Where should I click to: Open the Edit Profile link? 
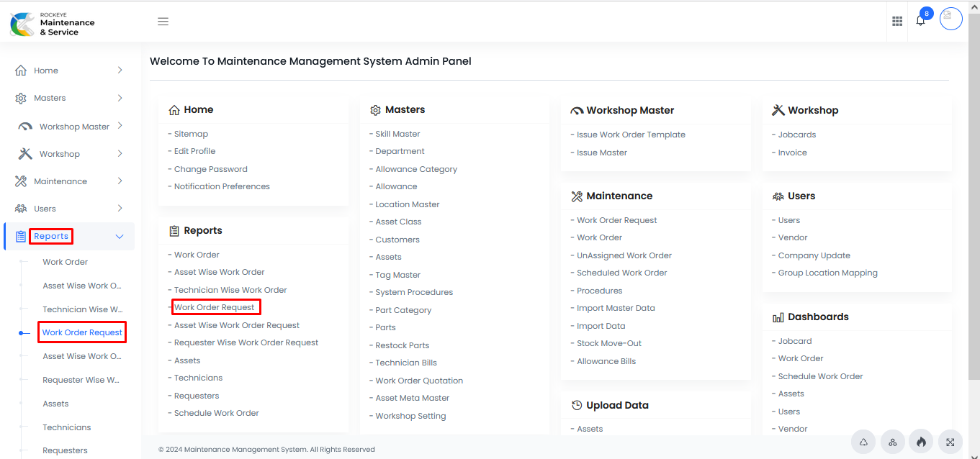(194, 151)
